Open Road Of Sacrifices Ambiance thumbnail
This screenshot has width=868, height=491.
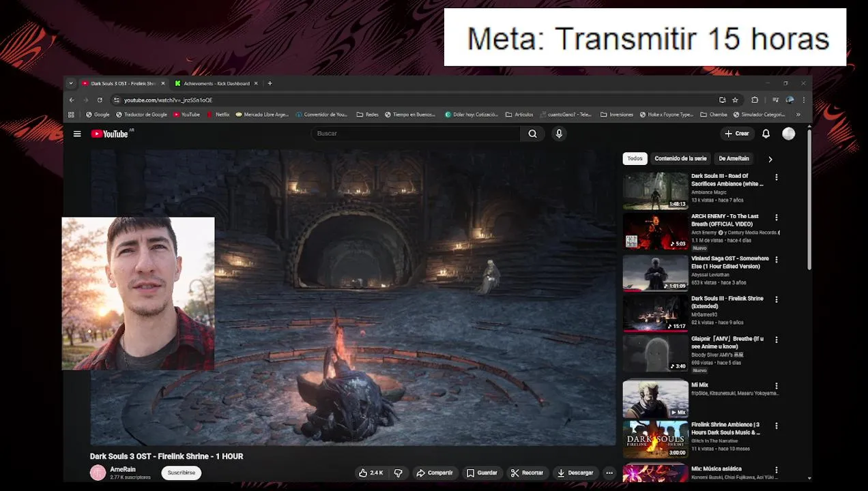tap(655, 190)
